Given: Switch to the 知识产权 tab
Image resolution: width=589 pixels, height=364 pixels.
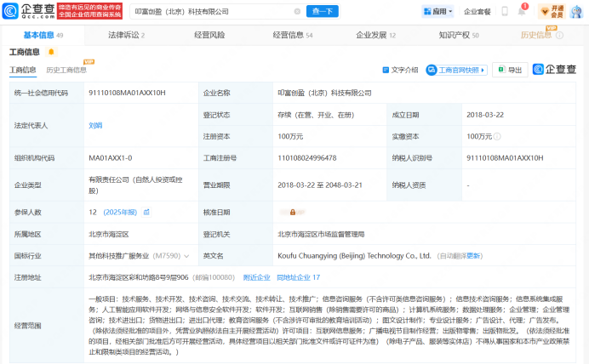Looking at the screenshot, I should [459, 35].
